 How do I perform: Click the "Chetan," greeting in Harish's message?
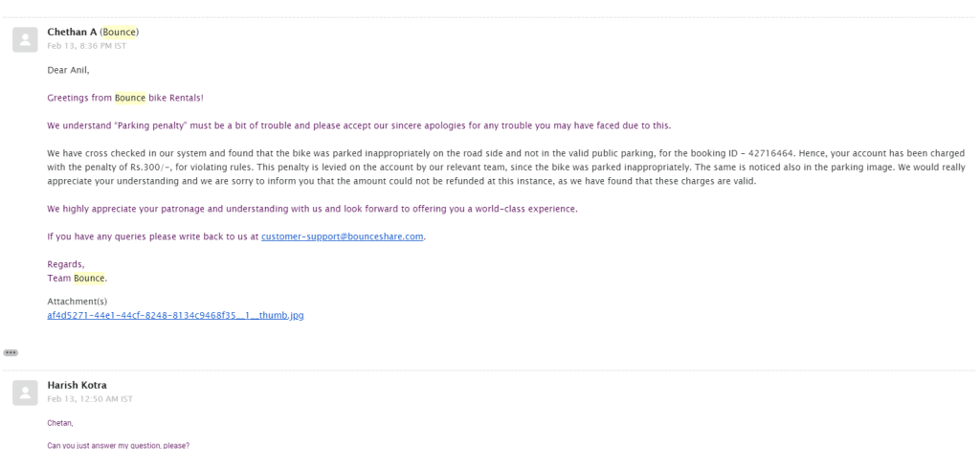(x=60, y=423)
